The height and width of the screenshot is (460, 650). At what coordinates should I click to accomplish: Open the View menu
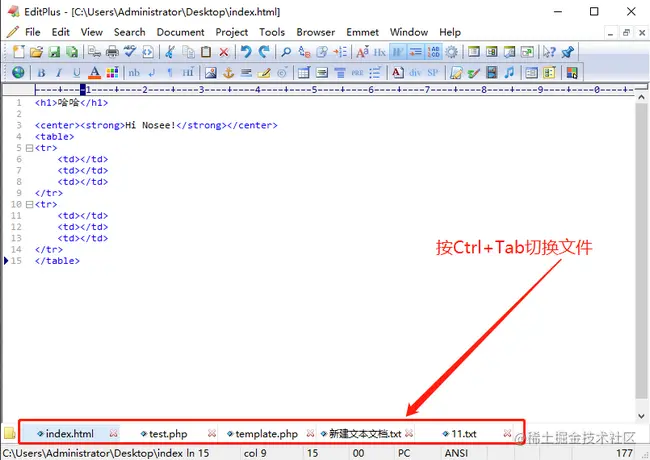[92, 32]
